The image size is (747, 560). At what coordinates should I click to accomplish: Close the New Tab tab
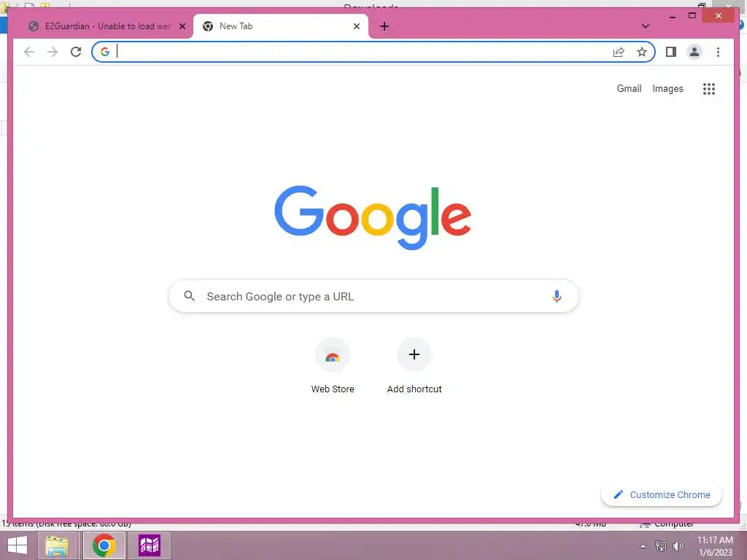[x=356, y=26]
